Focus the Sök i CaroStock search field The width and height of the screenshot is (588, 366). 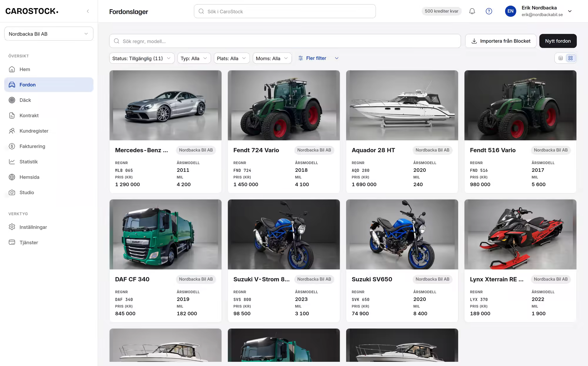(285, 11)
